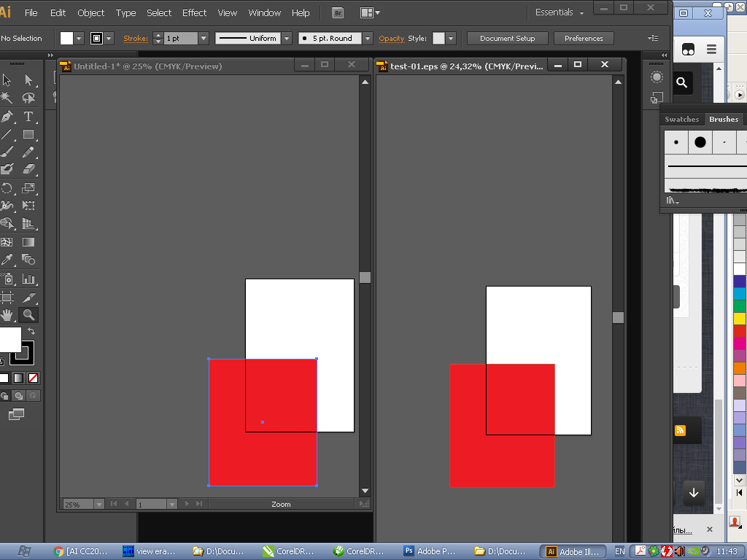This screenshot has width=747, height=560.
Task: Set paint mode to None
Action: [x=33, y=378]
